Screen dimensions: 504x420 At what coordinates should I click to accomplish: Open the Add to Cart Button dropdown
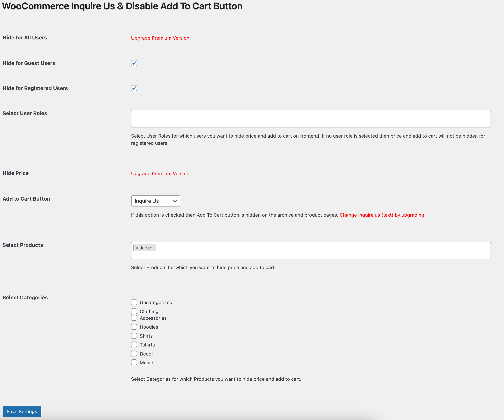point(156,201)
